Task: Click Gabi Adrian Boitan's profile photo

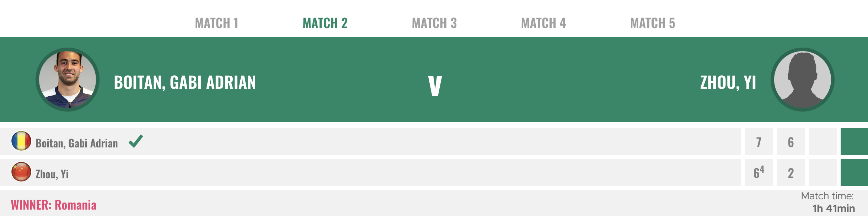Action: [x=68, y=80]
